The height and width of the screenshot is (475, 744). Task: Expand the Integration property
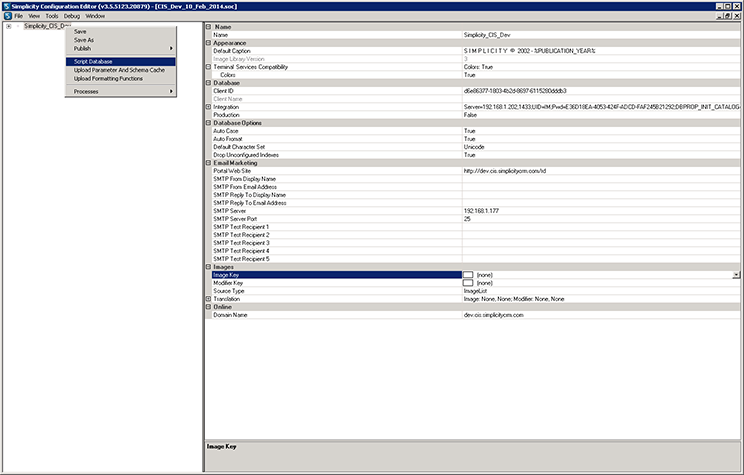208,107
